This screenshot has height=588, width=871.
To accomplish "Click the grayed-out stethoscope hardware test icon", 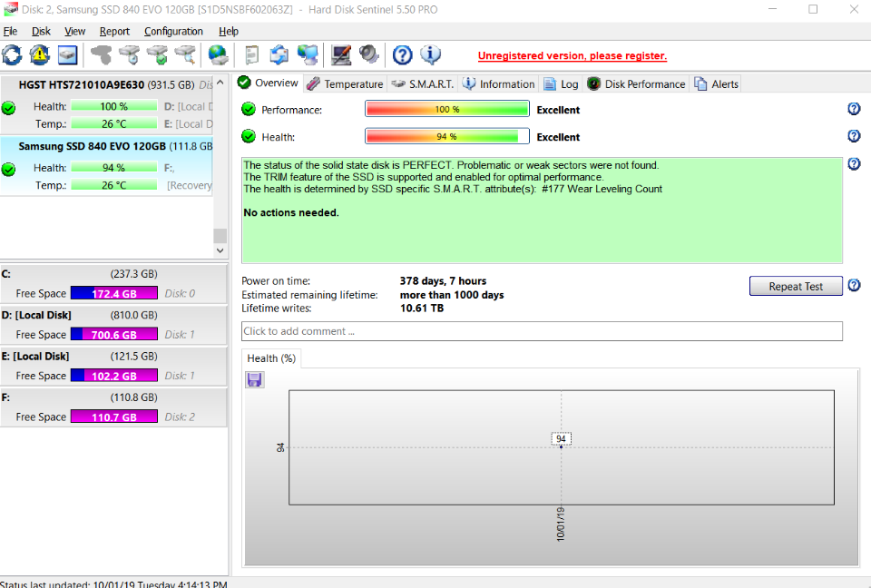I will click(101, 55).
